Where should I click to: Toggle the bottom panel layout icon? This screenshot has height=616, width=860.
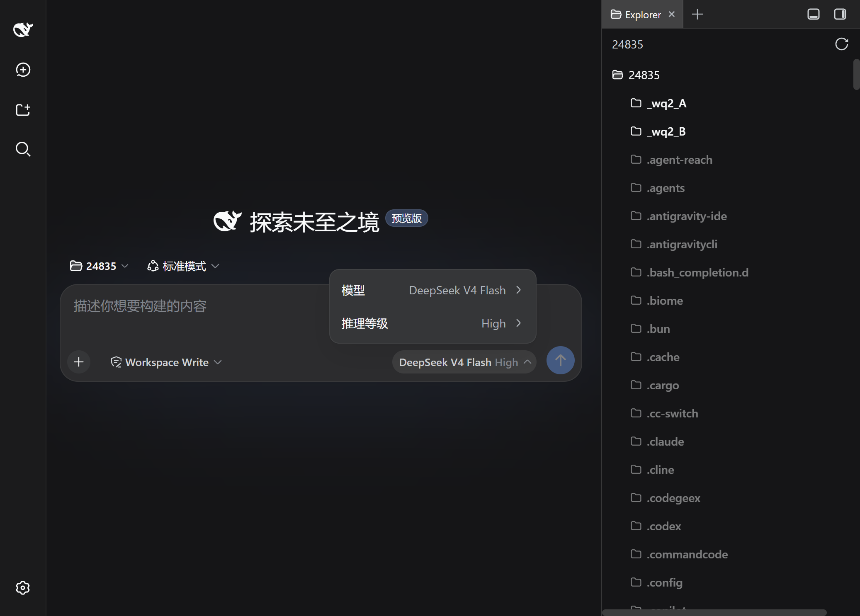(813, 14)
